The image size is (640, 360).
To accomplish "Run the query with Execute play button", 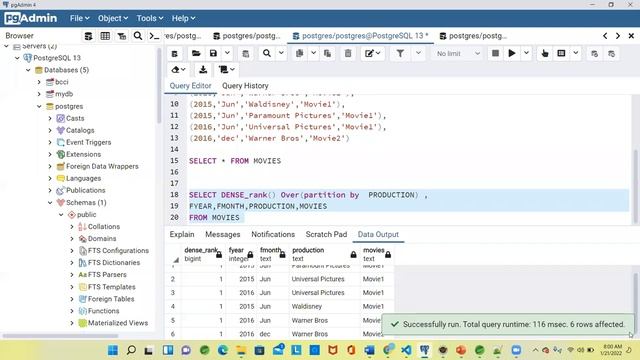I will (x=511, y=53).
